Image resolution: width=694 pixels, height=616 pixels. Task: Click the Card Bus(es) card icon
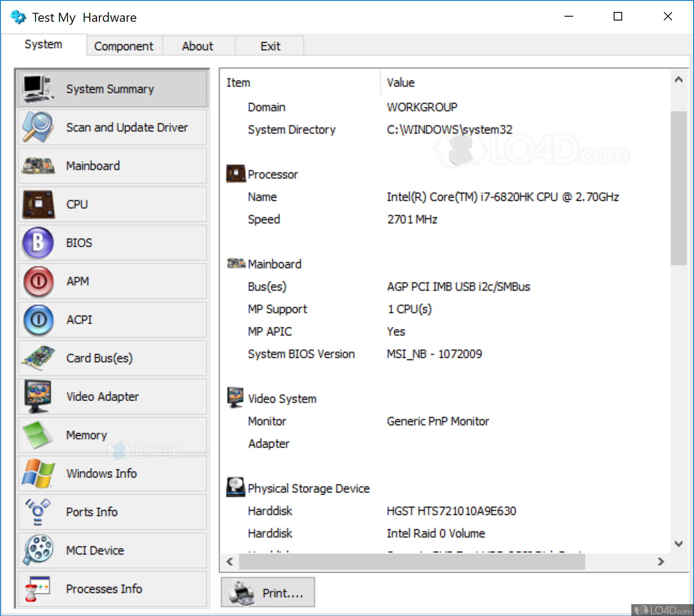[x=38, y=358]
